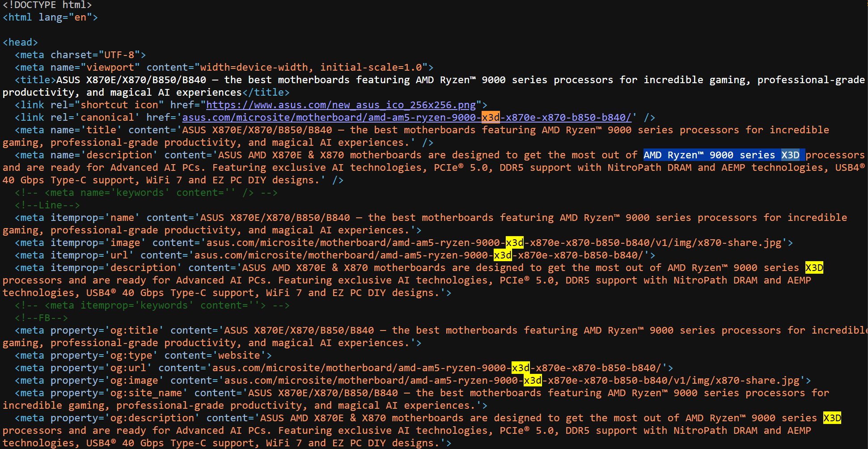Click the property='og:url' attribute
This screenshot has width=868, height=449.
[102, 368]
